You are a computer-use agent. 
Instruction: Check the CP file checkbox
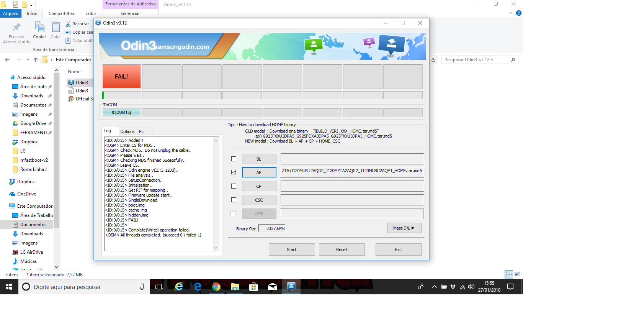tap(234, 186)
